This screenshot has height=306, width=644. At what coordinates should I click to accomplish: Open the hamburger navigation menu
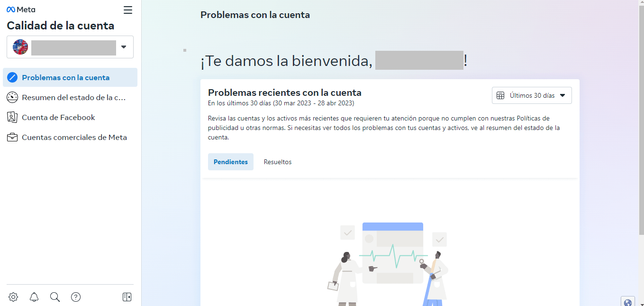(127, 9)
